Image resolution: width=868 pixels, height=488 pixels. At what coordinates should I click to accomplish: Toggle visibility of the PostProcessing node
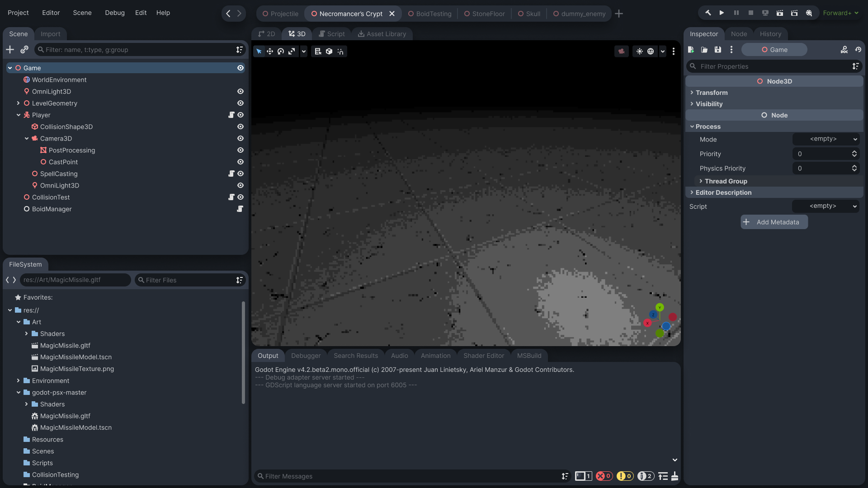(241, 150)
